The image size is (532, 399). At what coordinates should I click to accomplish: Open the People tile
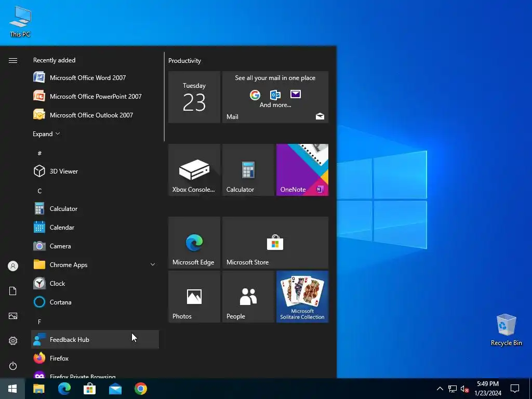248,297
